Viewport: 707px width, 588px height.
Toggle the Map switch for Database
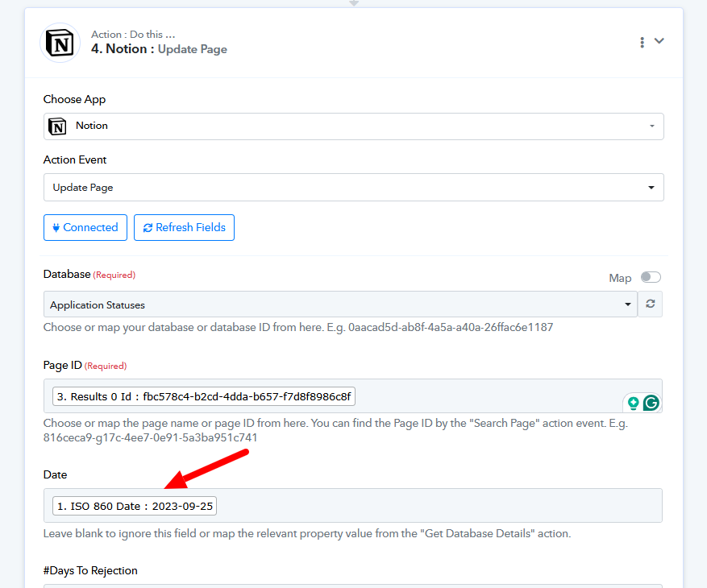coord(651,277)
